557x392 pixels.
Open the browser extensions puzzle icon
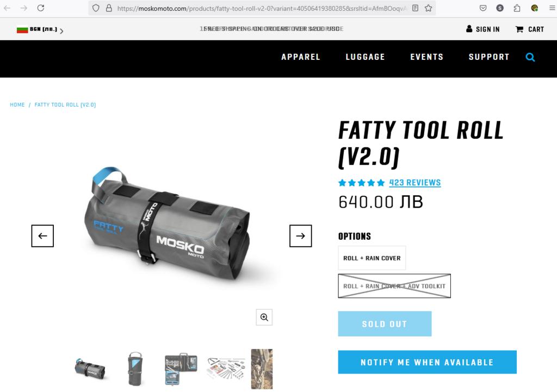(517, 8)
